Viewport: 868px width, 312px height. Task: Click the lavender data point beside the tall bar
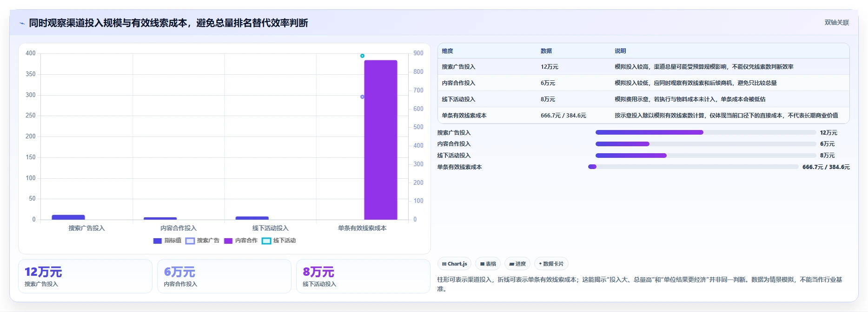point(362,97)
